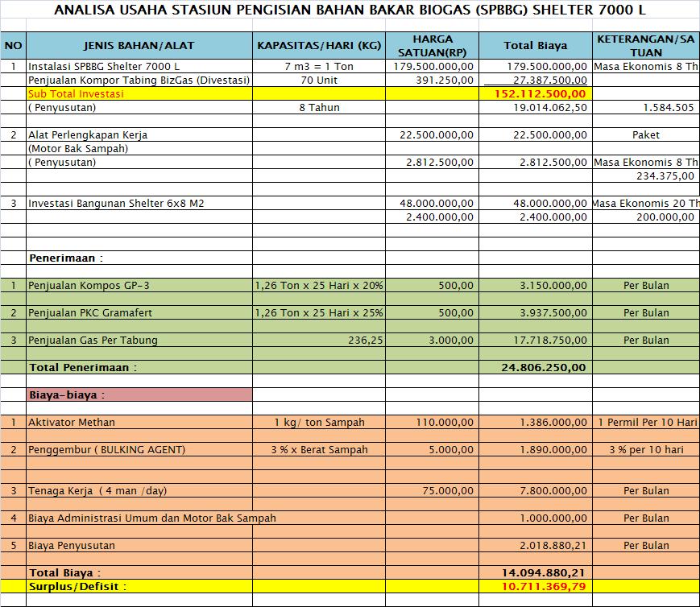Click the value '27.387.500,00'
Image resolution: width=700 pixels, height=607 pixels.
[x=550, y=81]
